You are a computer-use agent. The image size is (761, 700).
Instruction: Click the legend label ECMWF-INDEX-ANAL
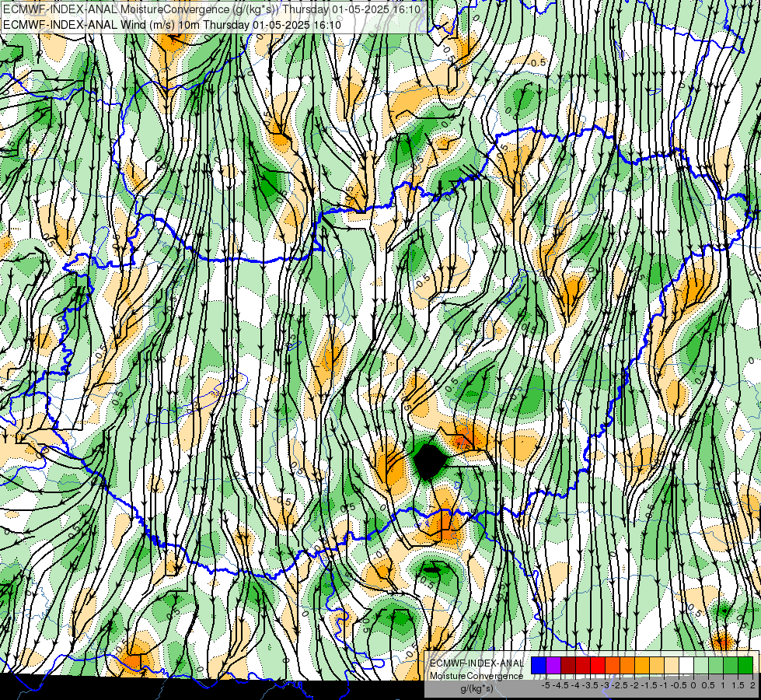pos(476,663)
